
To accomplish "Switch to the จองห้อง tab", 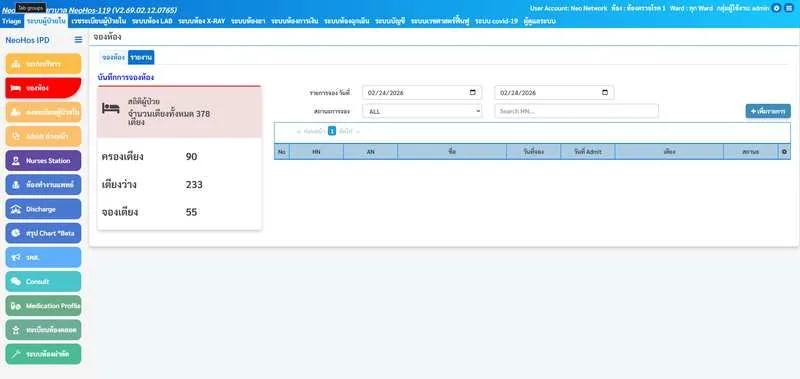I will [113, 57].
